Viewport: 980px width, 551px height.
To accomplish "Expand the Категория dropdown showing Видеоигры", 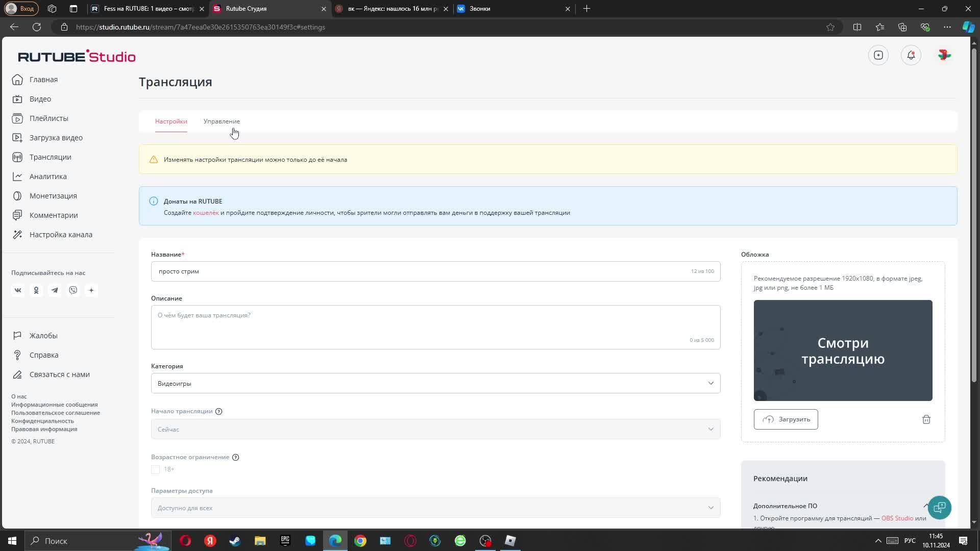I will click(x=435, y=383).
